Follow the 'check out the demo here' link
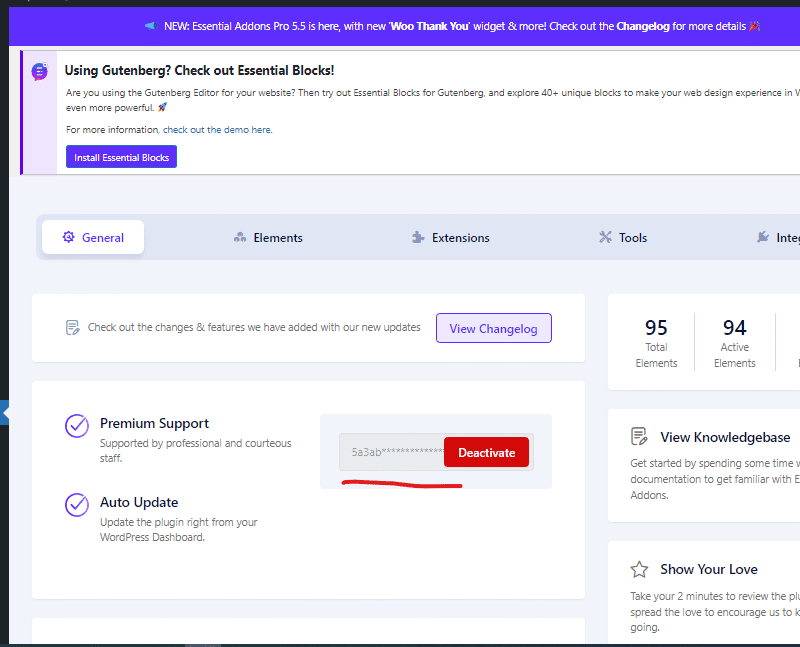The height and width of the screenshot is (647, 800). coord(217,130)
